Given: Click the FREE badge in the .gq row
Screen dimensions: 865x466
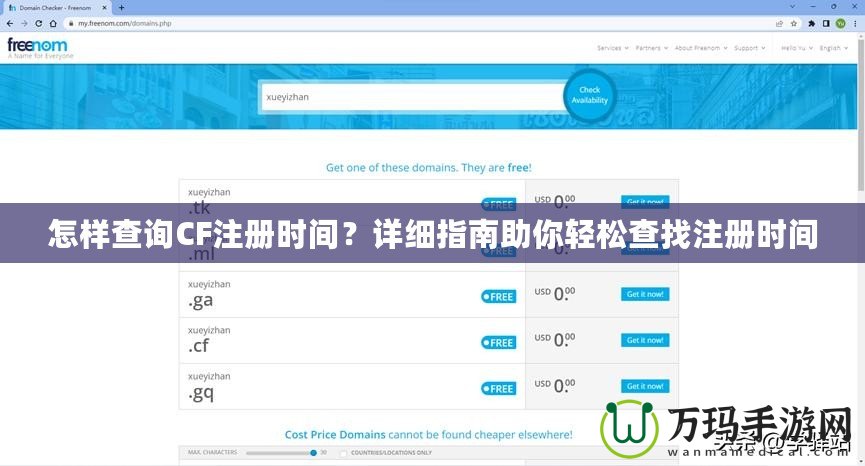Looking at the screenshot, I should pos(499,388).
